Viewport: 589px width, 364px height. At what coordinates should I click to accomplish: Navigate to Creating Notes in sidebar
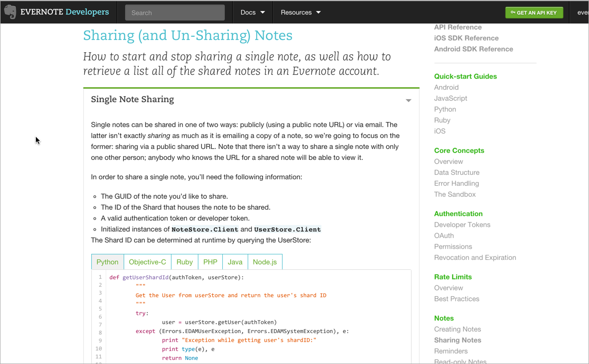tap(457, 329)
